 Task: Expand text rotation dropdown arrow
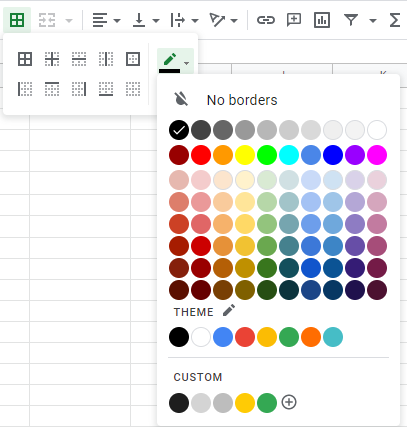[x=234, y=21]
